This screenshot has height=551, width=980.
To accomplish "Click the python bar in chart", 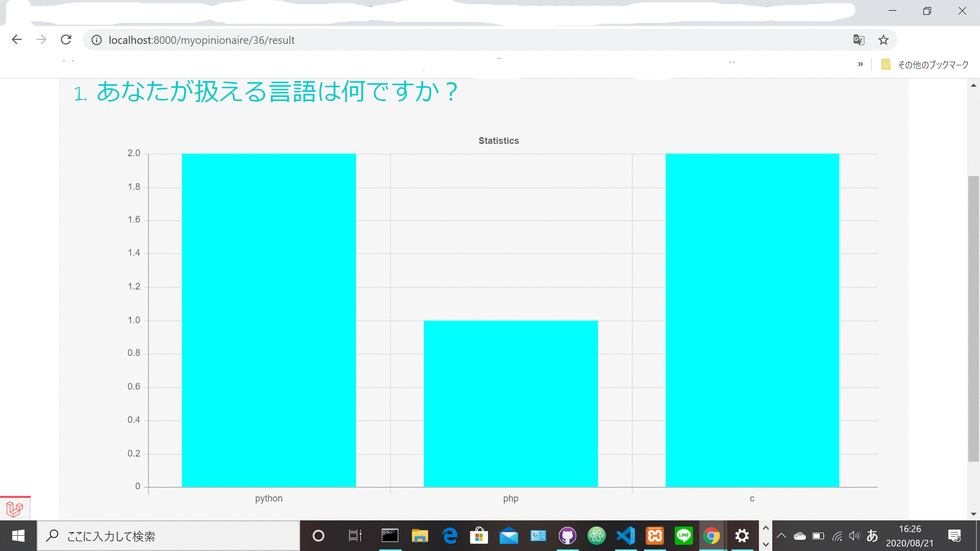I will tap(268, 320).
